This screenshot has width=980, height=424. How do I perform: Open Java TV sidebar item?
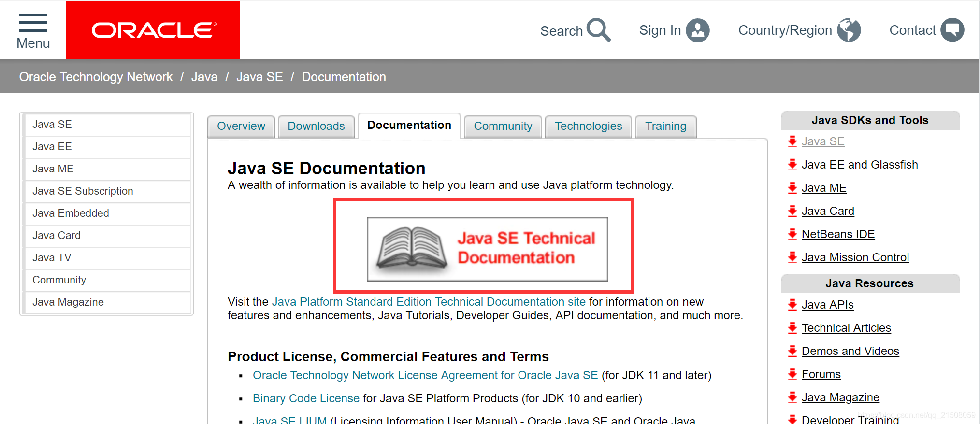pos(108,258)
